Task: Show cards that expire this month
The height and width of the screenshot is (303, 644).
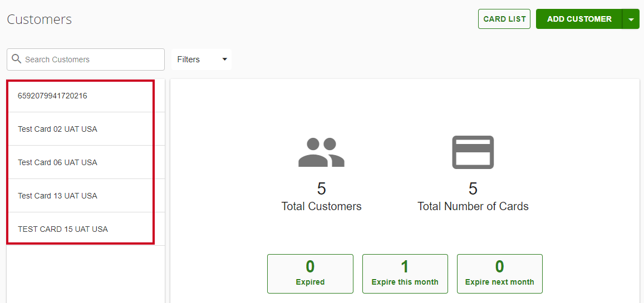Action: pos(405,274)
